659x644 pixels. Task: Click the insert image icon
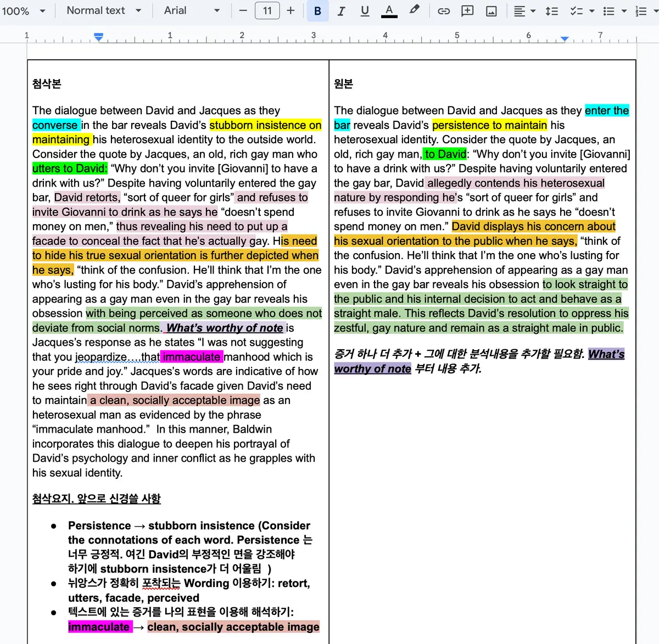492,11
